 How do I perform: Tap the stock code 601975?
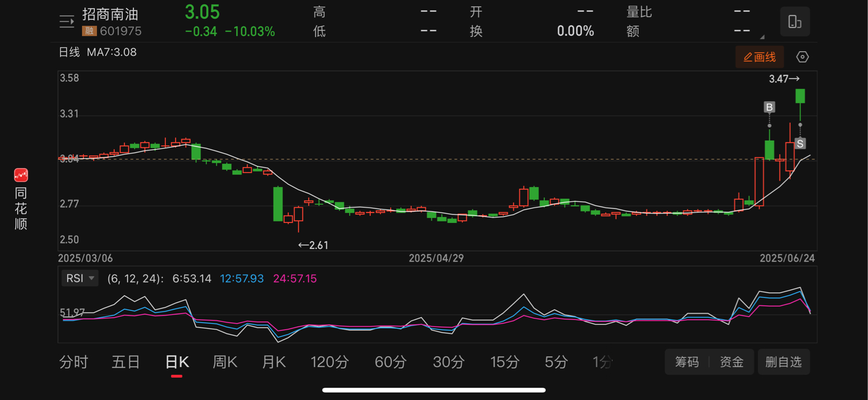121,31
